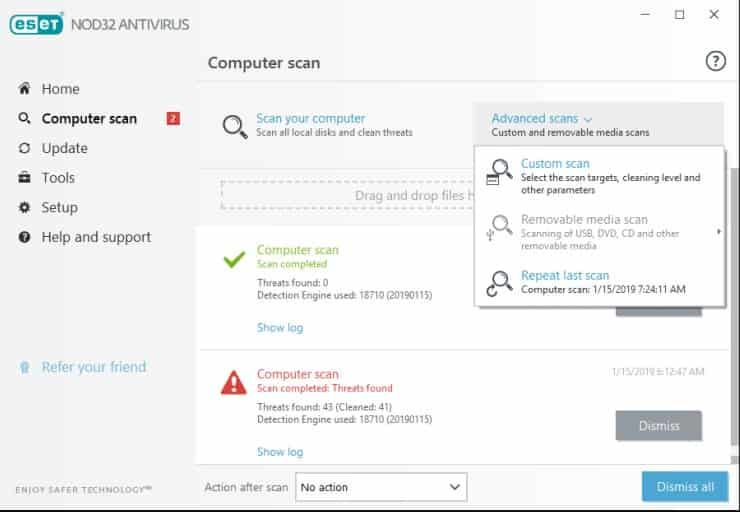Click 'Threats found: 43 (Cleaned: 41)' text
The width and height of the screenshot is (740, 512).
tap(324, 407)
